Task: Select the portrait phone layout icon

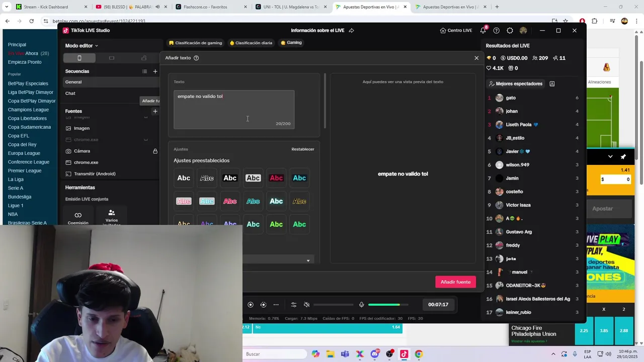Action: coord(79,58)
